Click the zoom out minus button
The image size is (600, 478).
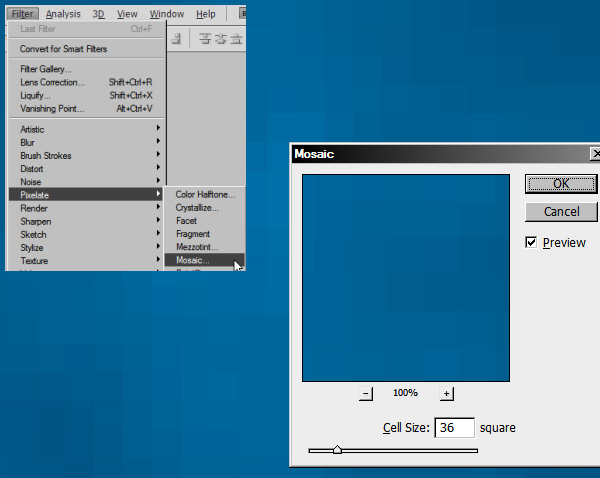366,394
